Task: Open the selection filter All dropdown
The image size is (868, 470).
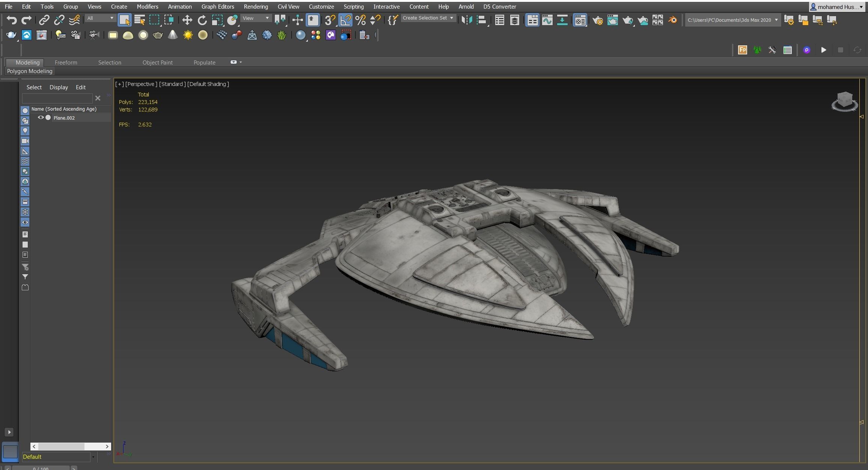Action: [100, 18]
